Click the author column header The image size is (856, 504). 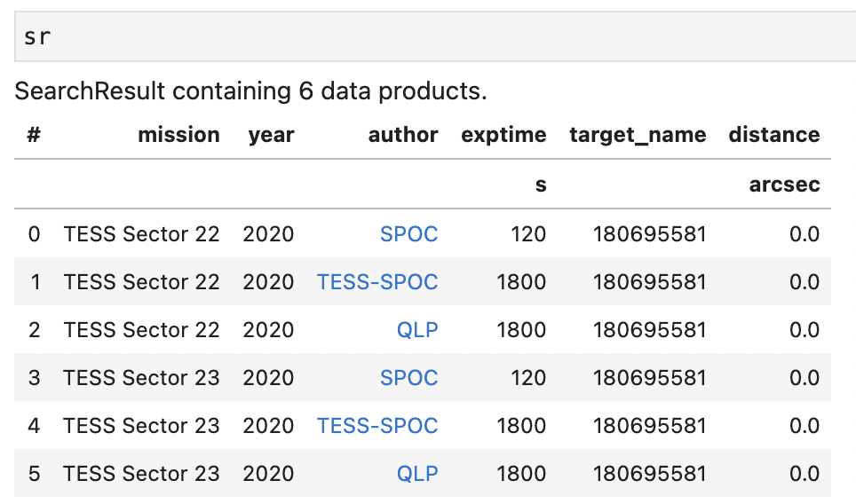pyautogui.click(x=403, y=135)
